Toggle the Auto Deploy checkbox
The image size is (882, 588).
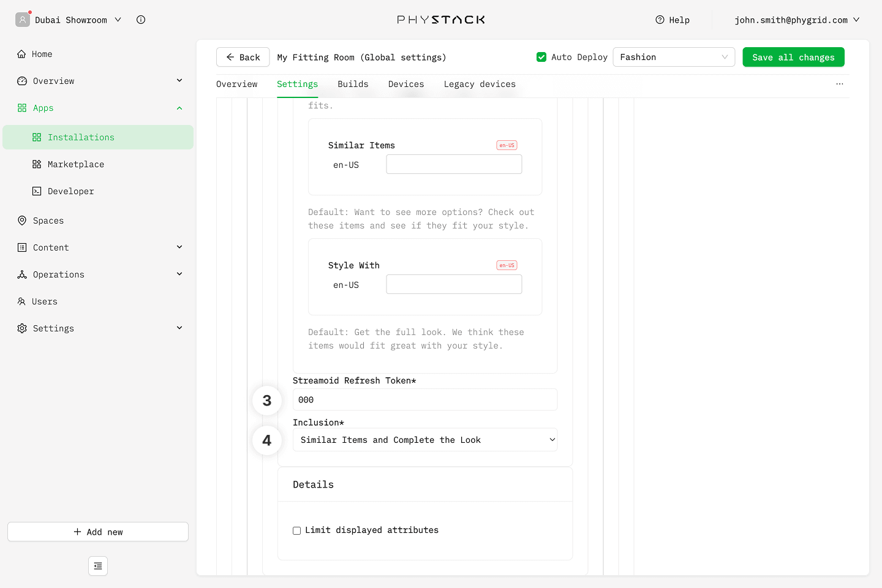point(541,57)
